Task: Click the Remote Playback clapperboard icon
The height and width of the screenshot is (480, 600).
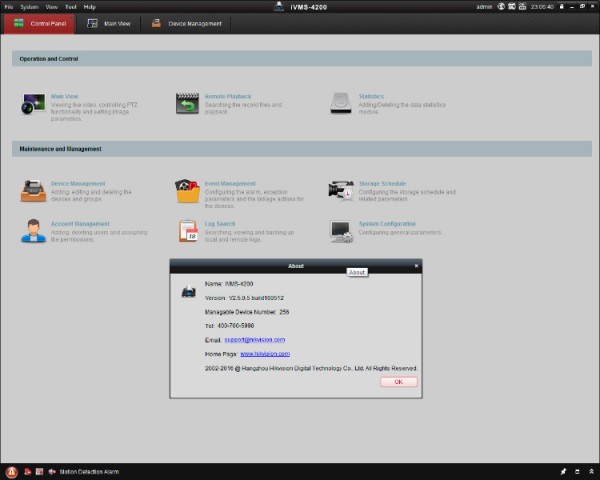Action: [x=187, y=104]
